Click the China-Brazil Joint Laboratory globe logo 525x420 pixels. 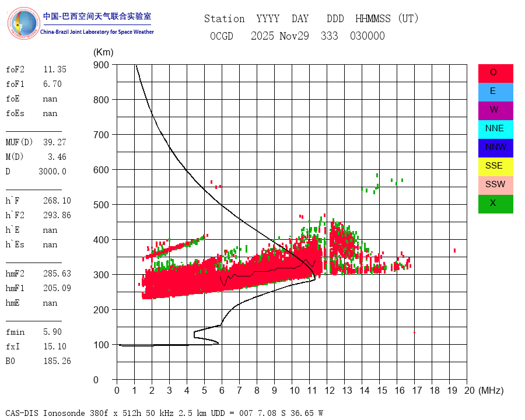[24, 23]
